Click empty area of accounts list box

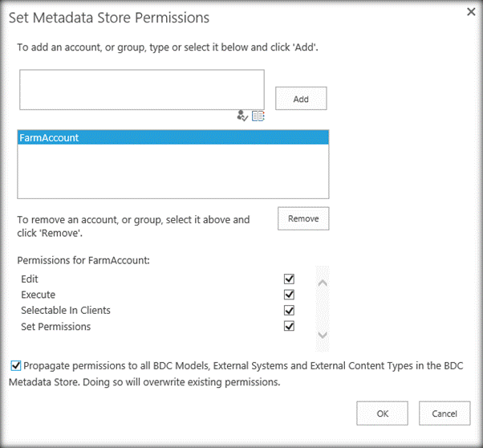[x=172, y=173]
